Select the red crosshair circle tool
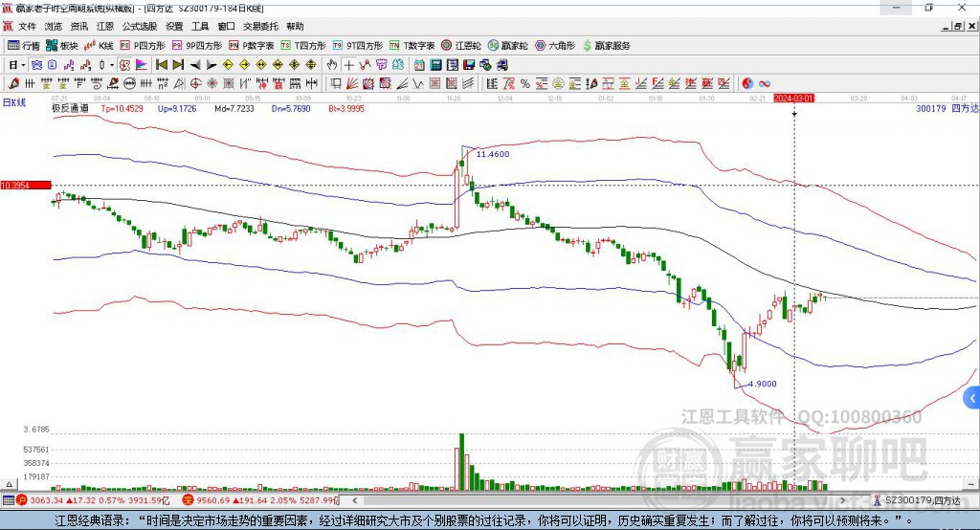The width and height of the screenshot is (980, 530). (x=195, y=84)
